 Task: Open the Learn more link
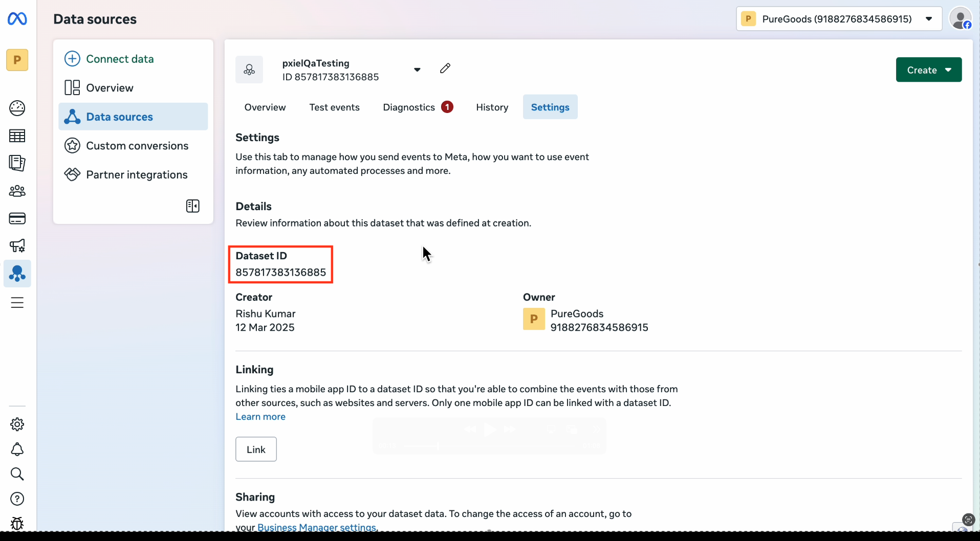(x=260, y=416)
